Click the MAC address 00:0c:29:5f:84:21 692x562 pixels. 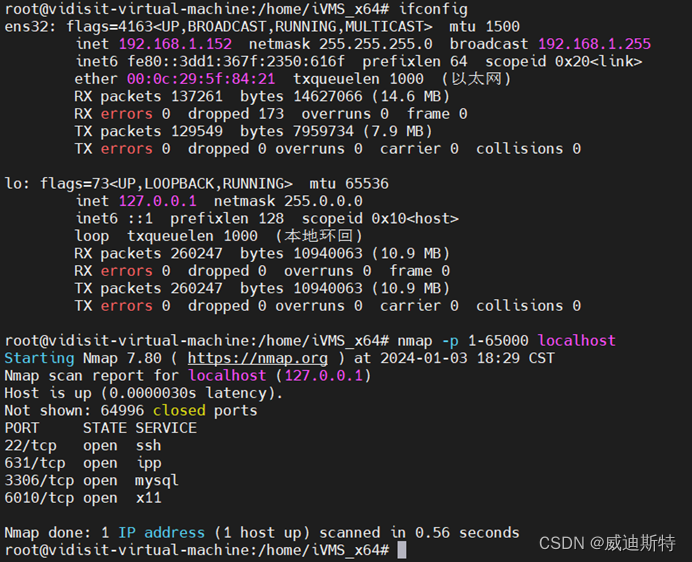(201, 79)
